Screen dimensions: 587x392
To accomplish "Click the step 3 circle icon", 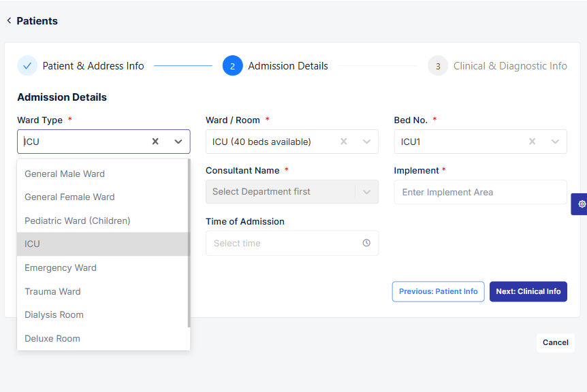I will point(438,66).
